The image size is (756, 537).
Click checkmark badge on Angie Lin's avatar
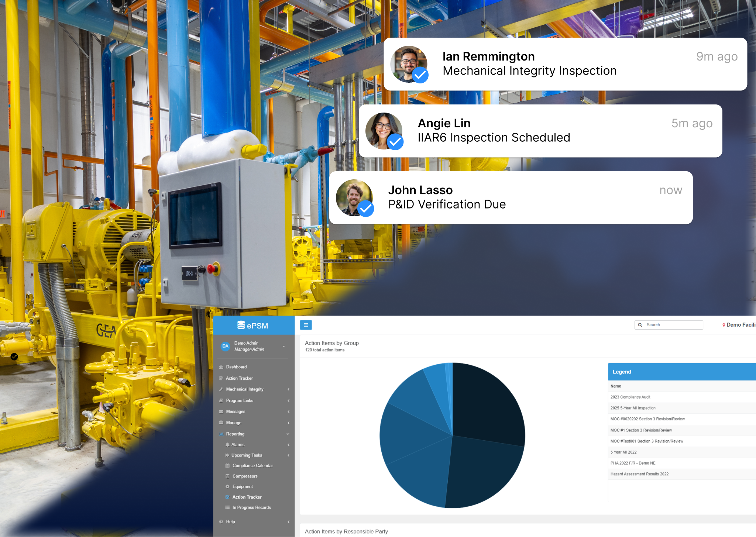(395, 142)
